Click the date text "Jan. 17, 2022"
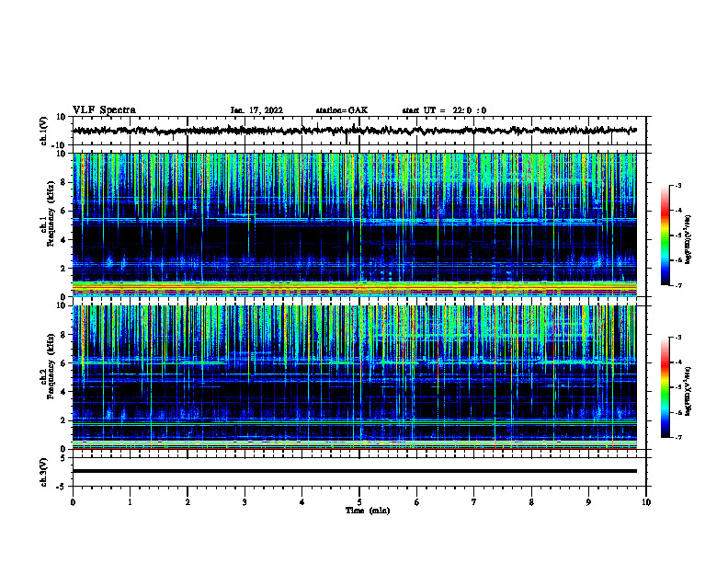 [256, 110]
